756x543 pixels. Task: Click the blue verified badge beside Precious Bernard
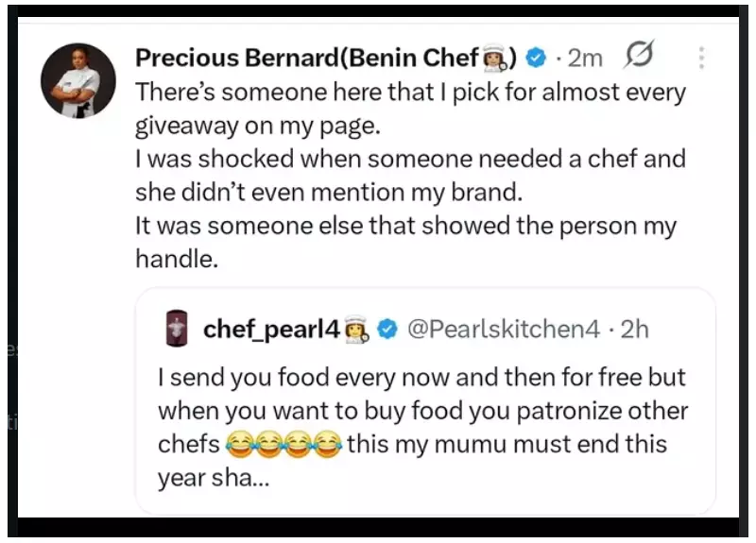(535, 59)
